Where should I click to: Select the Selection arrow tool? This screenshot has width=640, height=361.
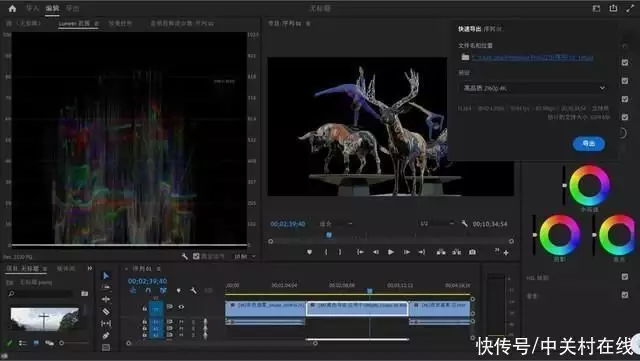coord(106,276)
